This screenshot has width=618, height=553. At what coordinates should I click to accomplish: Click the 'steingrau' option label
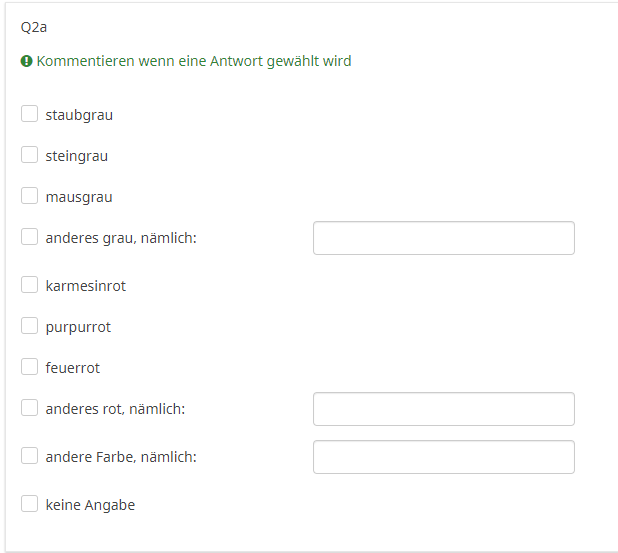click(77, 156)
